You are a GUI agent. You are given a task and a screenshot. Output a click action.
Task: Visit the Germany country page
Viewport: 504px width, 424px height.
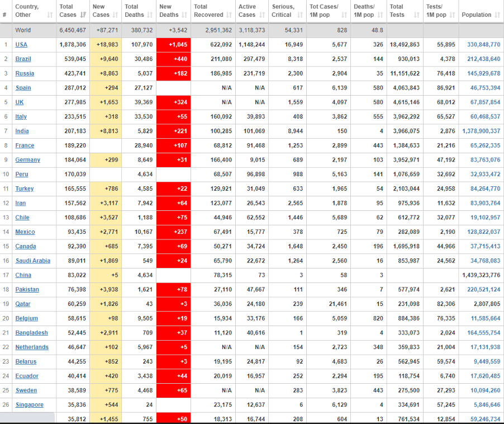point(27,160)
